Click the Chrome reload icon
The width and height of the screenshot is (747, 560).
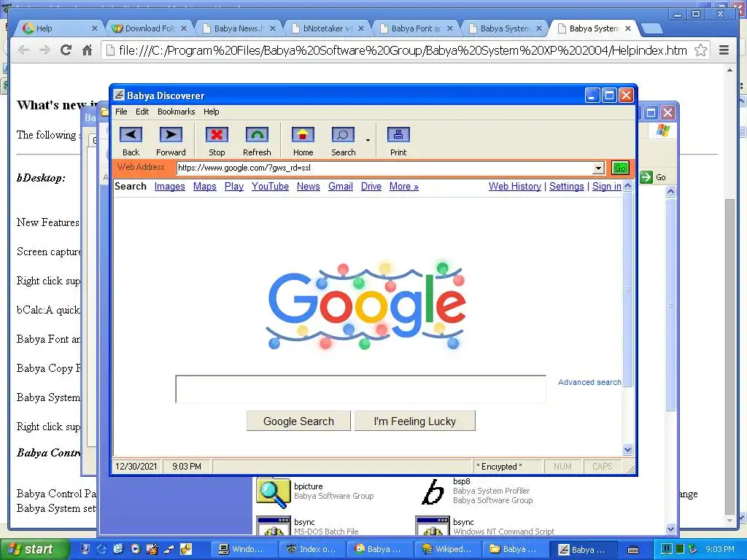66,50
